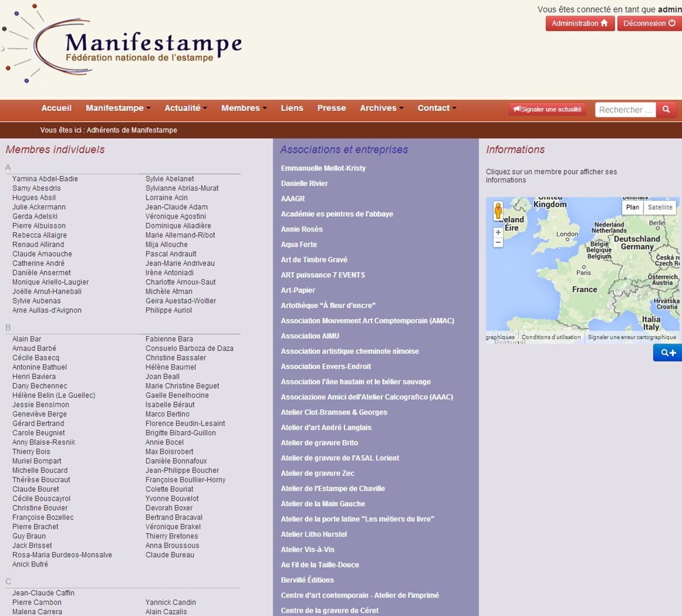The image size is (682, 616).
Task: Zoom in on the map with the plus icon
Action: 498,232
